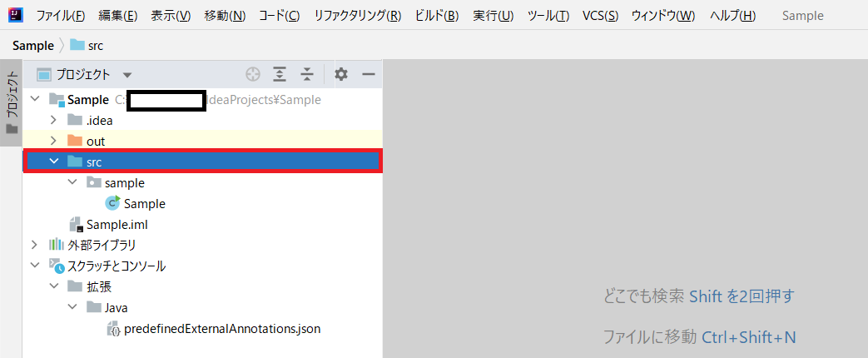Click the Sample.iml module file icon
868x358 pixels.
click(76, 225)
